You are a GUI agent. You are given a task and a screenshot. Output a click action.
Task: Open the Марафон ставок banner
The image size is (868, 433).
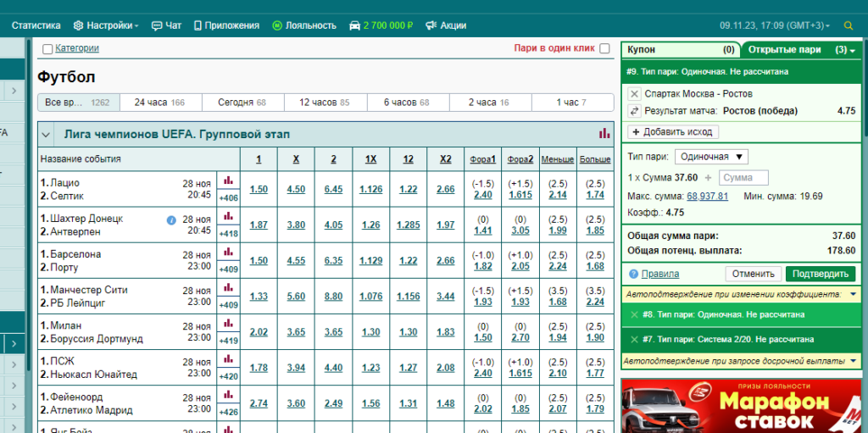[x=741, y=406]
